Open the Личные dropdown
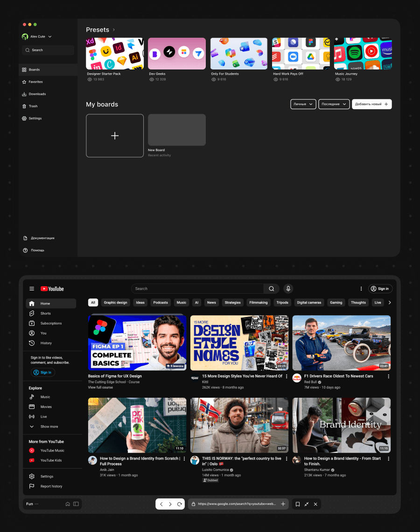The height and width of the screenshot is (532, 420). point(303,104)
